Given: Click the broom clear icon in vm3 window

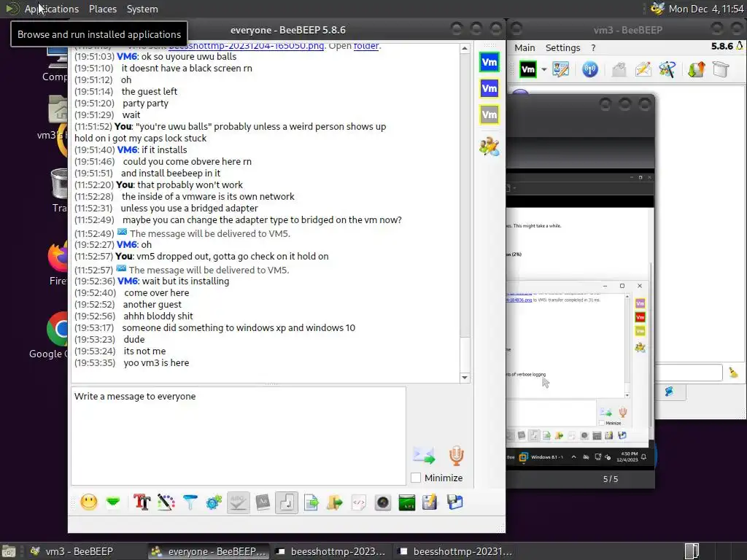Looking at the screenshot, I should pos(733,373).
